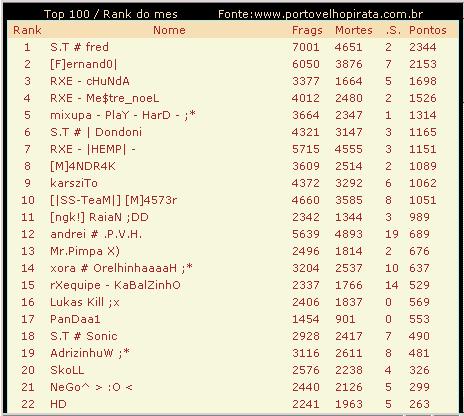Select player S.T # fred

(79, 47)
